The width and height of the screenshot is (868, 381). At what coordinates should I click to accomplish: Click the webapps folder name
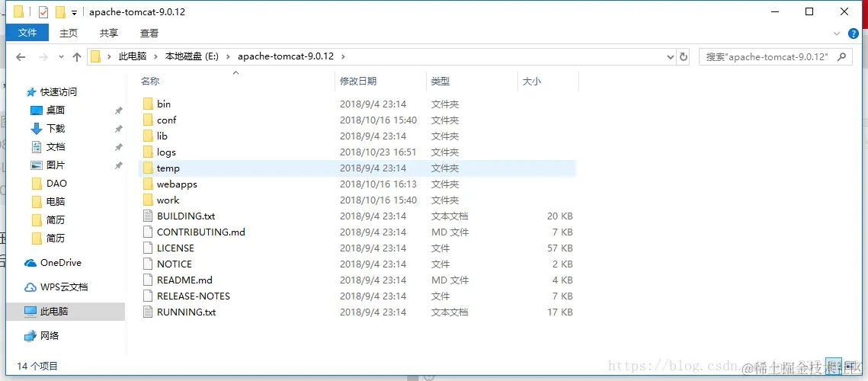[x=177, y=184]
